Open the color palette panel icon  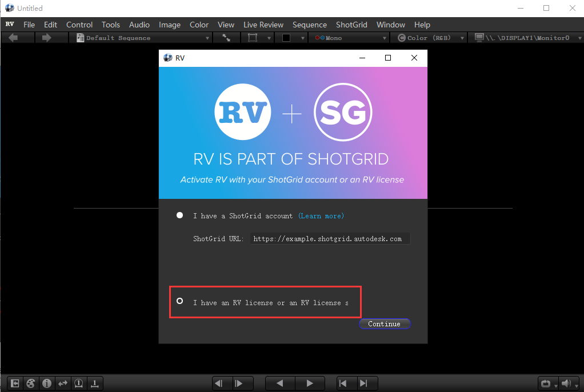[30, 383]
